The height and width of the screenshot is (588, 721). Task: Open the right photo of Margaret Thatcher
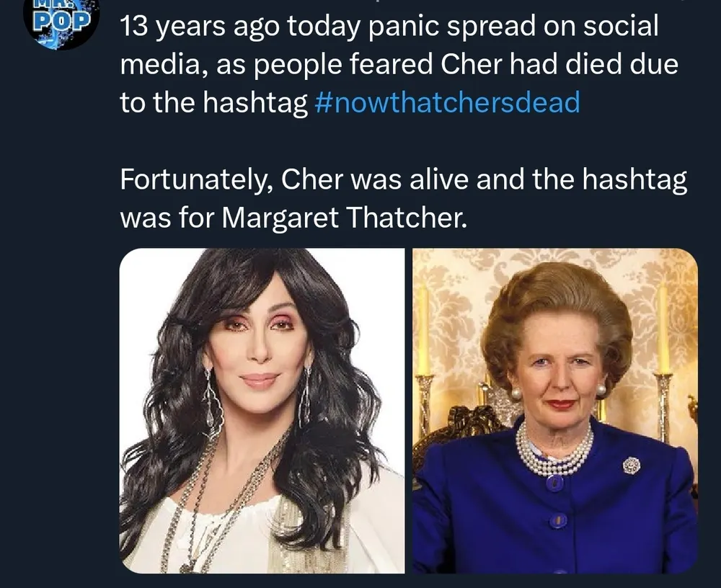click(554, 411)
